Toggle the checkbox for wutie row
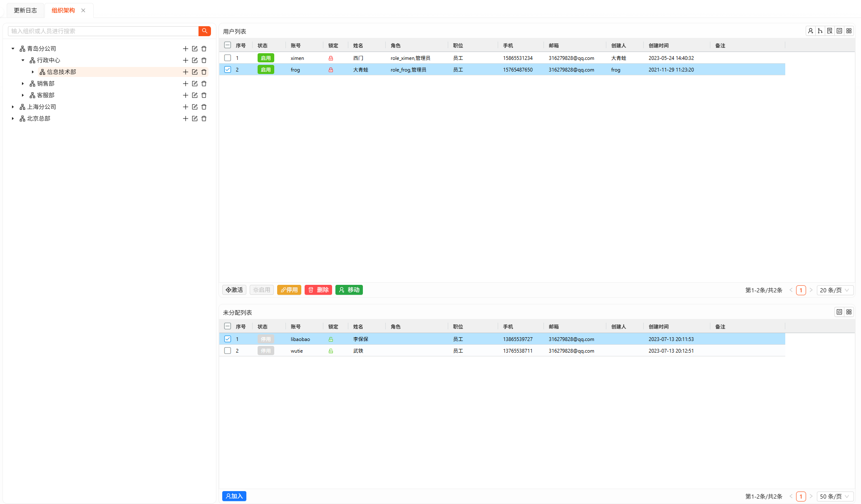This screenshot has width=861, height=504. point(228,351)
